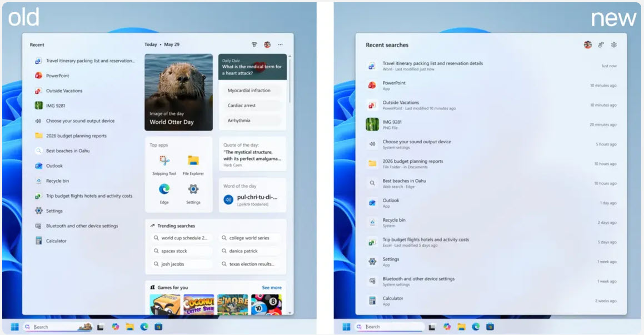Click the profile avatar in new panel header
Viewport: 644px width, 335px height.
click(x=588, y=45)
